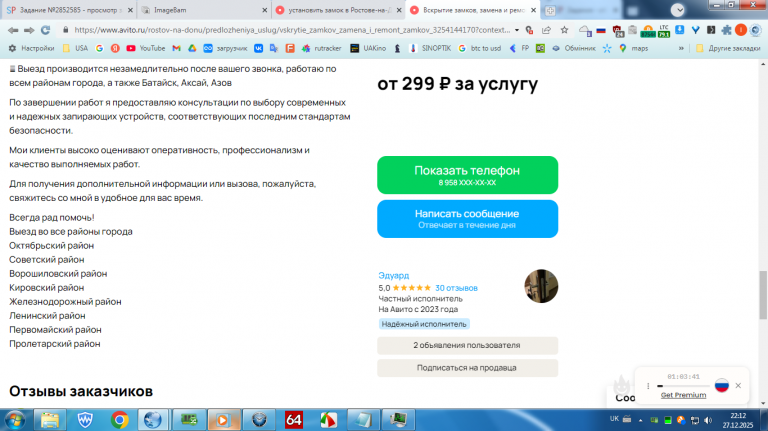Open the Yandex bookmark icon
This screenshot has height=431, width=768.
(x=115, y=48)
